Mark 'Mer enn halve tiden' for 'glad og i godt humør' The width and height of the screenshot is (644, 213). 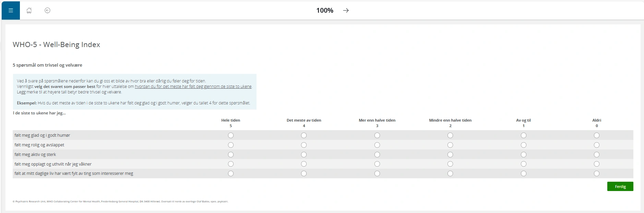click(x=377, y=135)
